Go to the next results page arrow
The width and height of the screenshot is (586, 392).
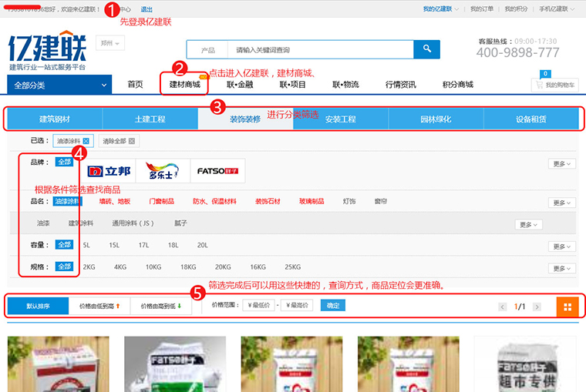[x=537, y=307]
